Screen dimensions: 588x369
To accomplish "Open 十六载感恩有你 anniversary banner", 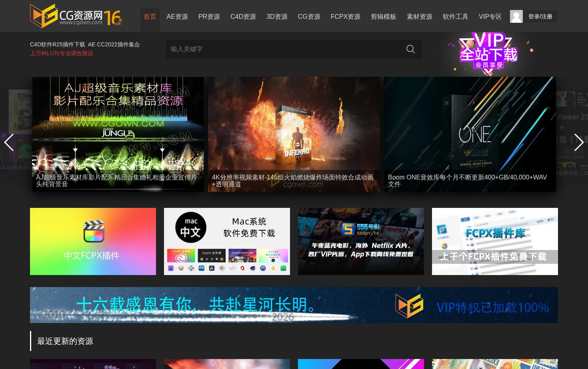I will tap(294, 305).
